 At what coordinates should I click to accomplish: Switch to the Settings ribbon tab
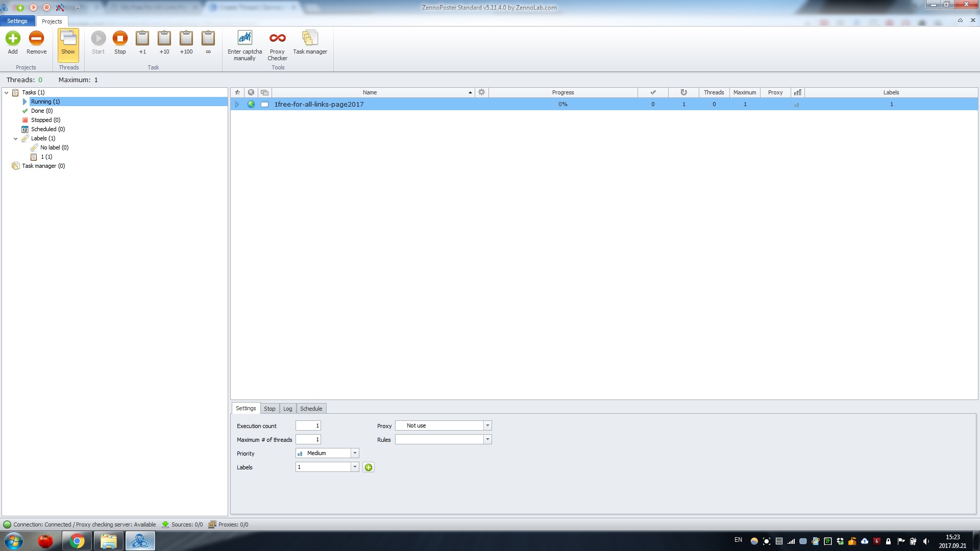point(17,21)
